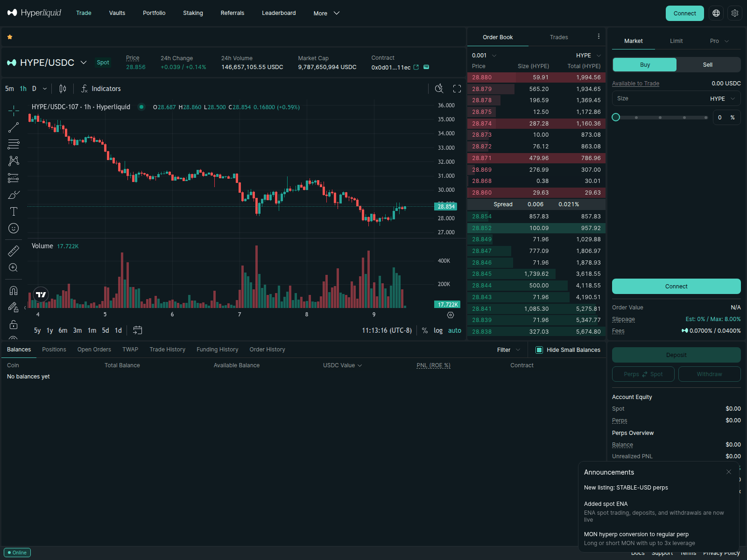This screenshot has width=747, height=560.
Task: Open the Portfolio navigation item
Action: (154, 13)
